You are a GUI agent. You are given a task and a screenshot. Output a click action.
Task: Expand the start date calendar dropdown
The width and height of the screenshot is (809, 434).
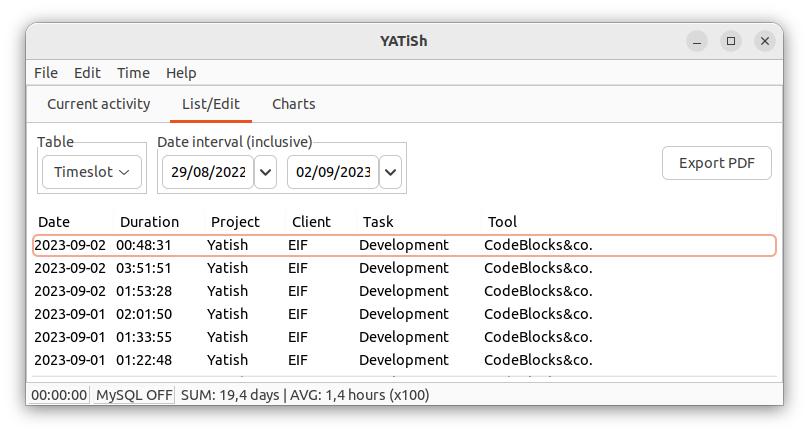click(266, 172)
